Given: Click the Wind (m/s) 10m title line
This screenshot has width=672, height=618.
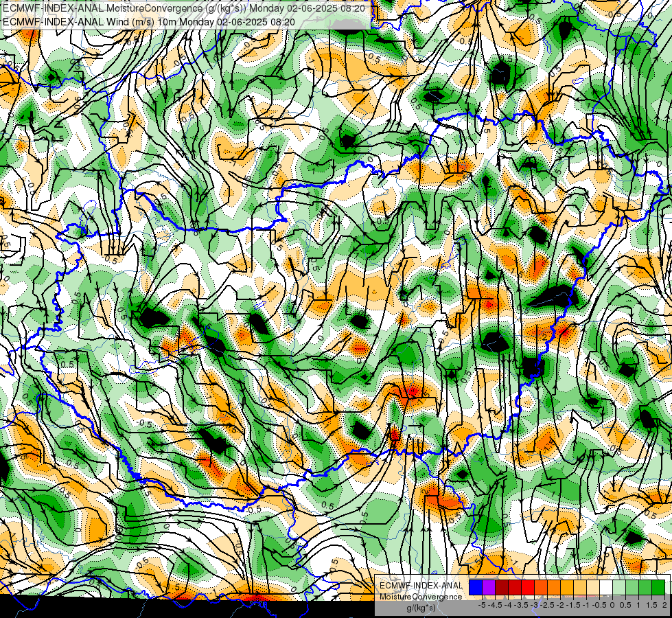Looking at the screenshot, I should point(149,21).
